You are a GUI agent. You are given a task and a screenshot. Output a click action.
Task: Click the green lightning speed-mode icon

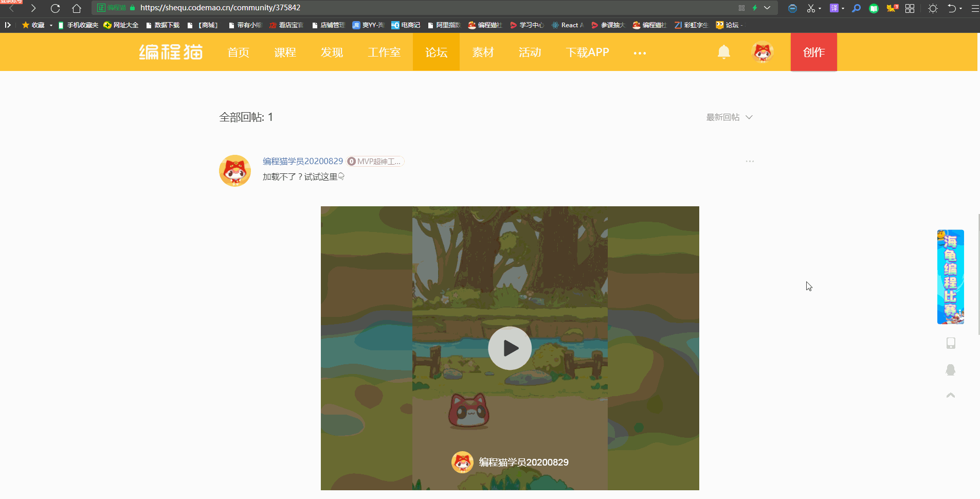click(x=755, y=8)
